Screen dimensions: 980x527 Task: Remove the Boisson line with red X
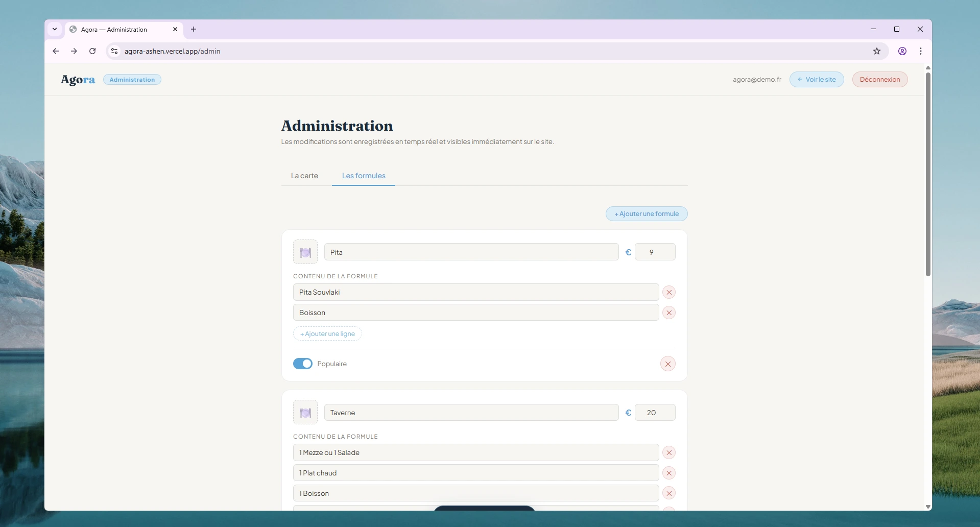(669, 313)
